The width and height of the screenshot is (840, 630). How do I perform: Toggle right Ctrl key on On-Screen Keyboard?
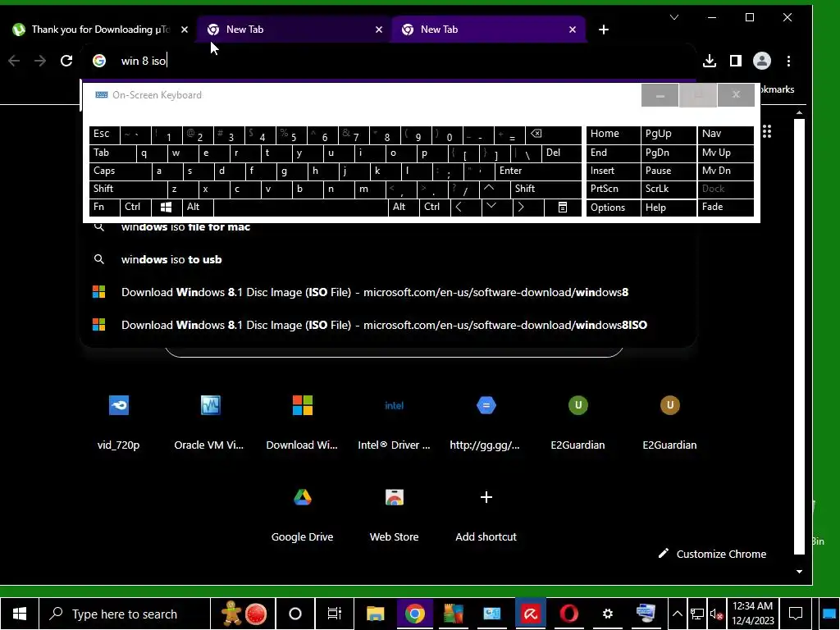click(435, 208)
